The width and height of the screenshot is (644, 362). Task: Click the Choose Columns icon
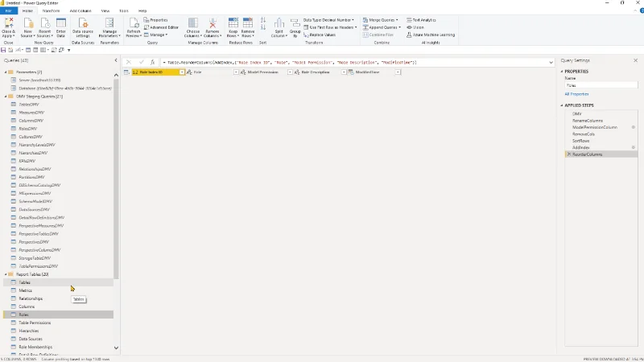pyautogui.click(x=192, y=23)
